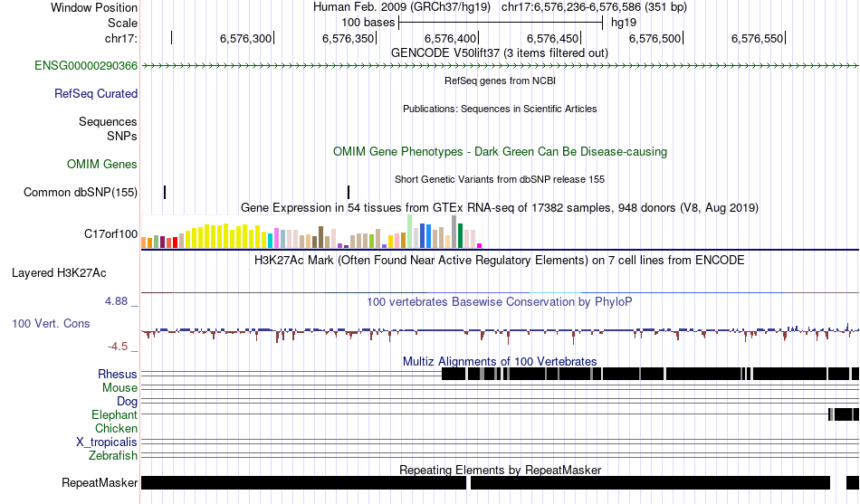Select the Elephant alignment row label
This screenshot has height=504, width=860.
(115, 415)
